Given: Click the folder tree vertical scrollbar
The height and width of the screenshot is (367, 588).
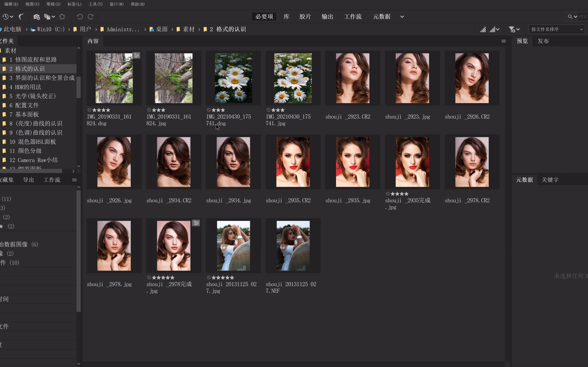Looking at the screenshot, I should point(79,87).
